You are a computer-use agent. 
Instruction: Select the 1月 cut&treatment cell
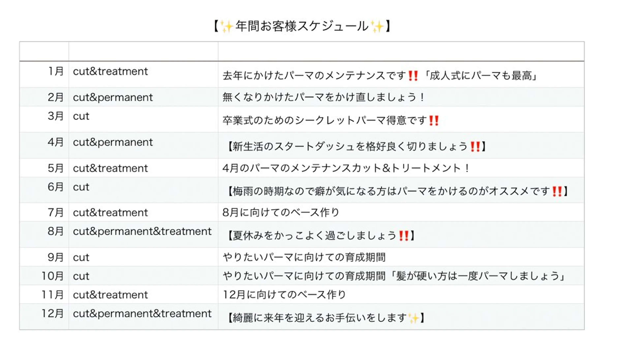pos(110,71)
